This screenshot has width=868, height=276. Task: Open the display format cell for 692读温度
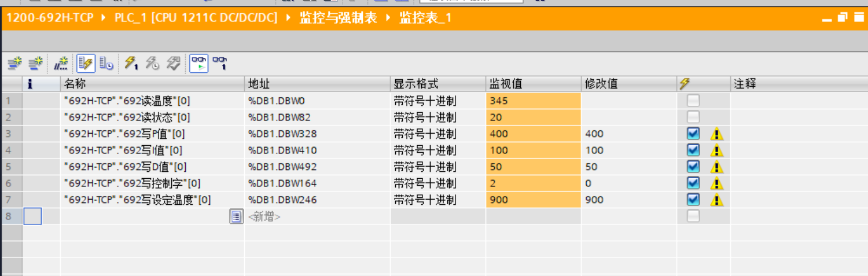click(438, 101)
